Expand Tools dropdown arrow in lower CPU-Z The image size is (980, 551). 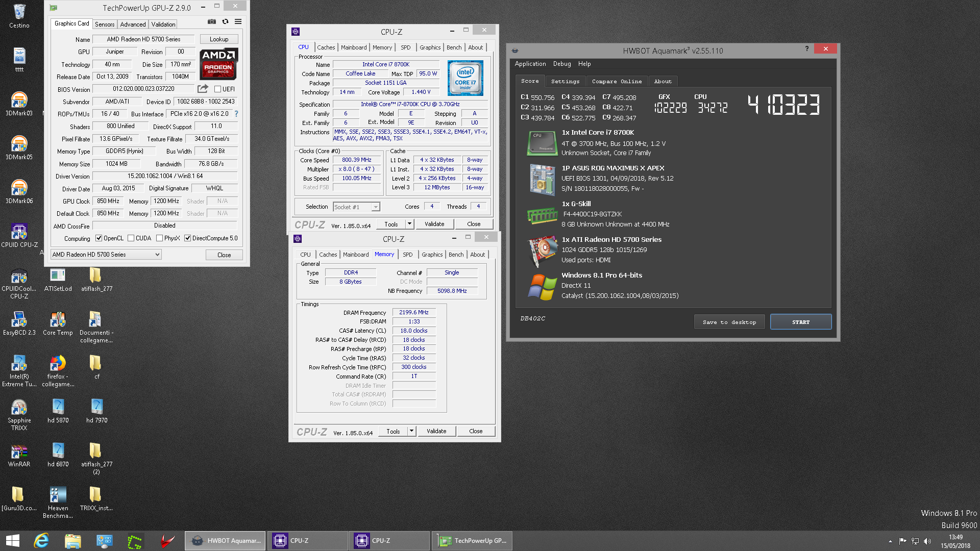click(411, 431)
